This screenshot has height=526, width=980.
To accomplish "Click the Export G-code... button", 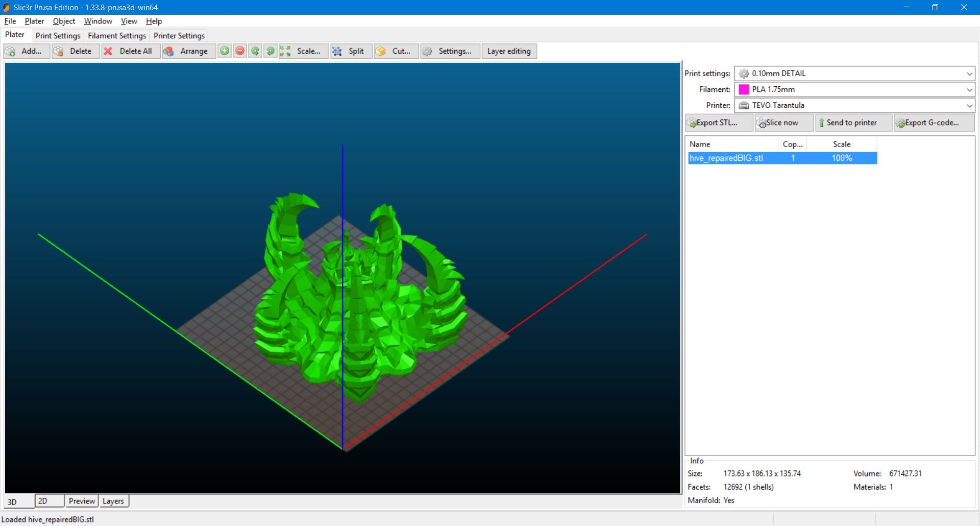I will 934,123.
